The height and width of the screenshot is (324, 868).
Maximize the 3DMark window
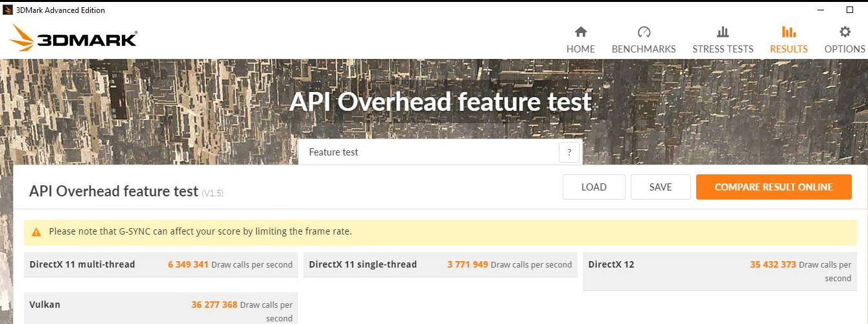850,10
